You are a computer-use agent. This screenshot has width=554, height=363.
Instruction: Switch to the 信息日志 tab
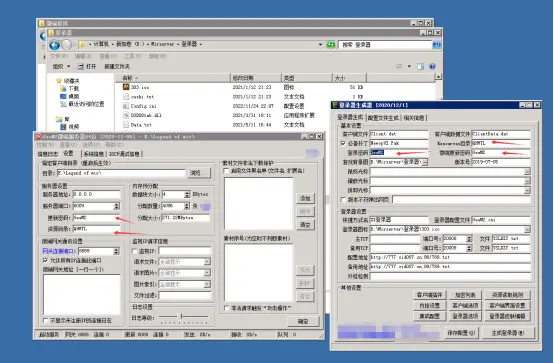pyautogui.click(x=47, y=154)
